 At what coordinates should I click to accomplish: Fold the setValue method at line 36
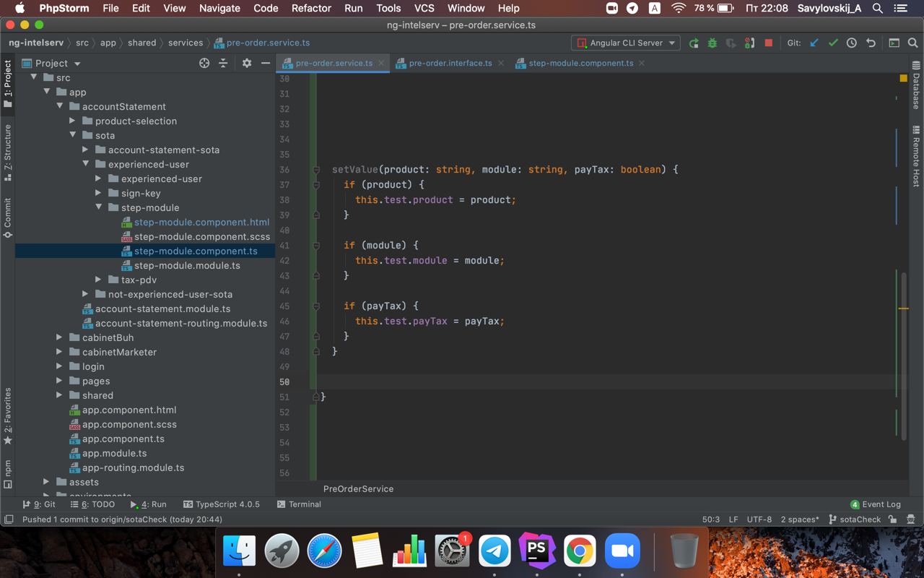click(x=316, y=170)
